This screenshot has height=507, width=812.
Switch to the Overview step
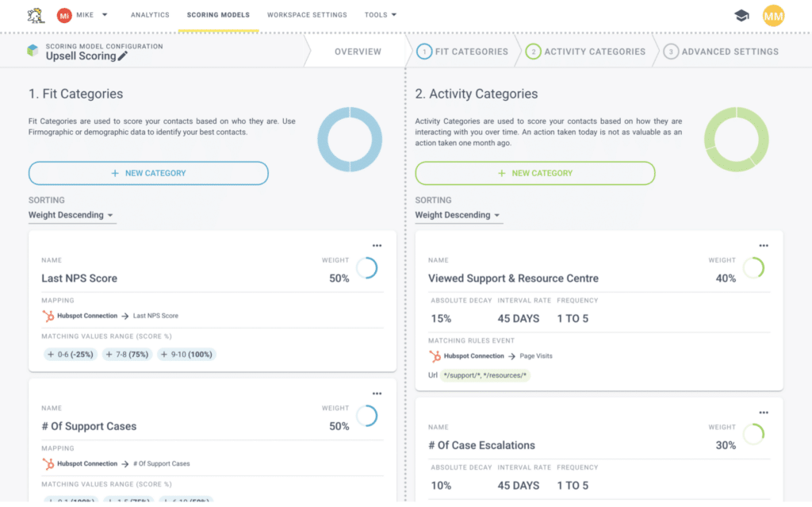[x=358, y=52]
